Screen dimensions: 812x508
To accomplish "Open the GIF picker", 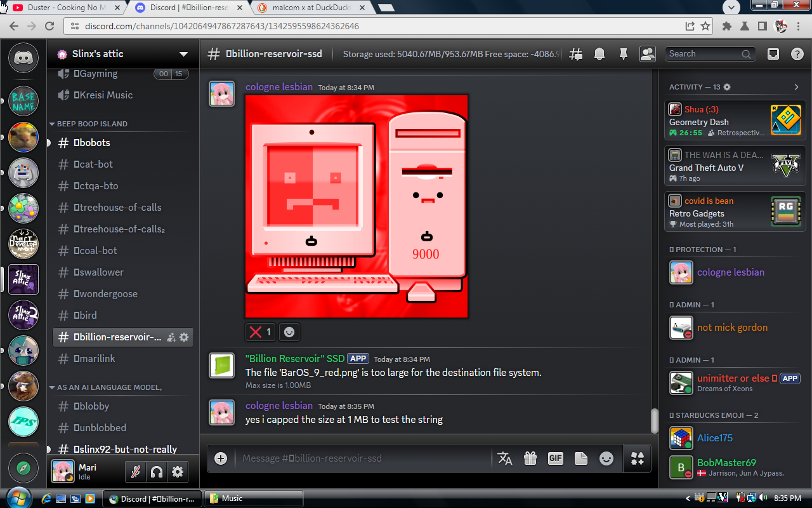I will click(x=555, y=458).
